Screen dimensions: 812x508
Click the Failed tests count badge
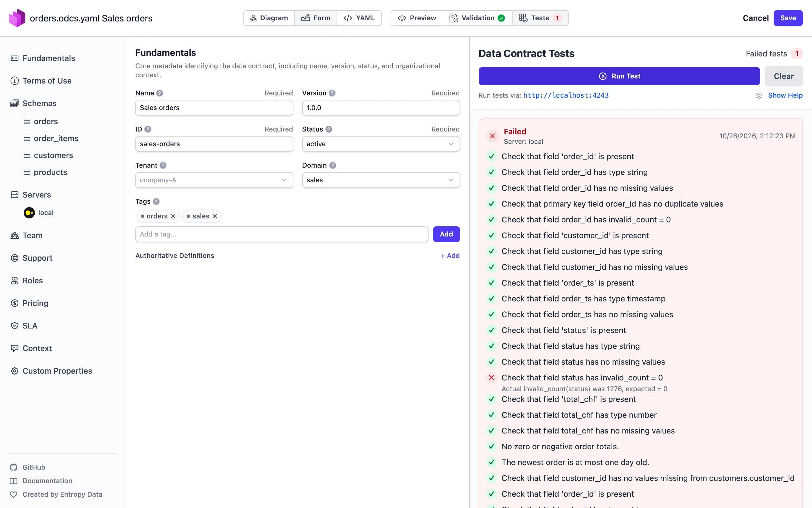(x=796, y=54)
